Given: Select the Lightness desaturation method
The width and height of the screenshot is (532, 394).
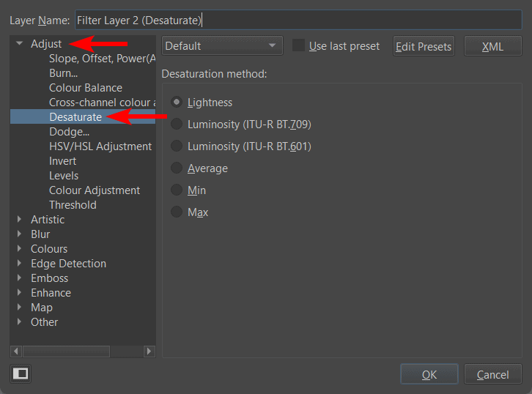Looking at the screenshot, I should [177, 103].
